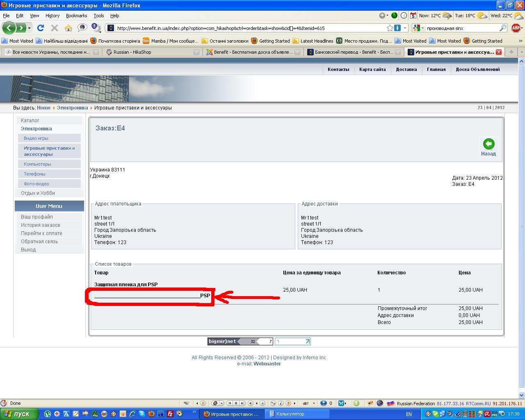Click the Firefox Forward arrow button
Screen dimensions: 525x420
(x=21, y=28)
